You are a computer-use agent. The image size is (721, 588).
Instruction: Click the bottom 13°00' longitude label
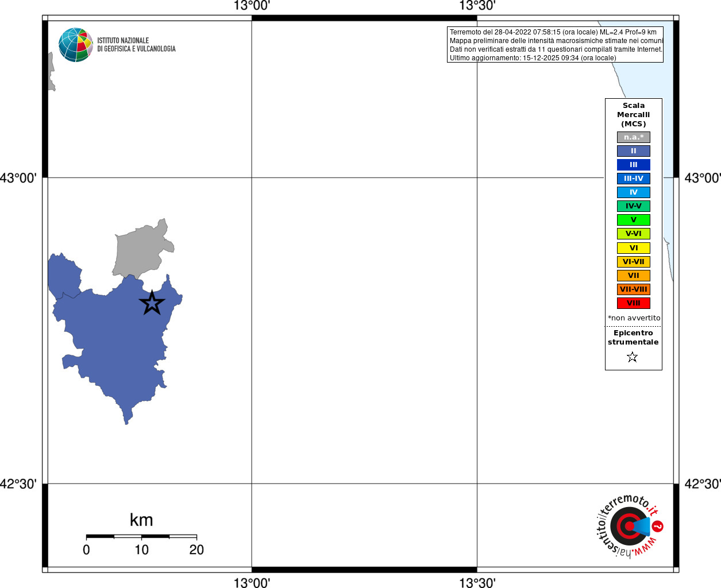(252, 583)
